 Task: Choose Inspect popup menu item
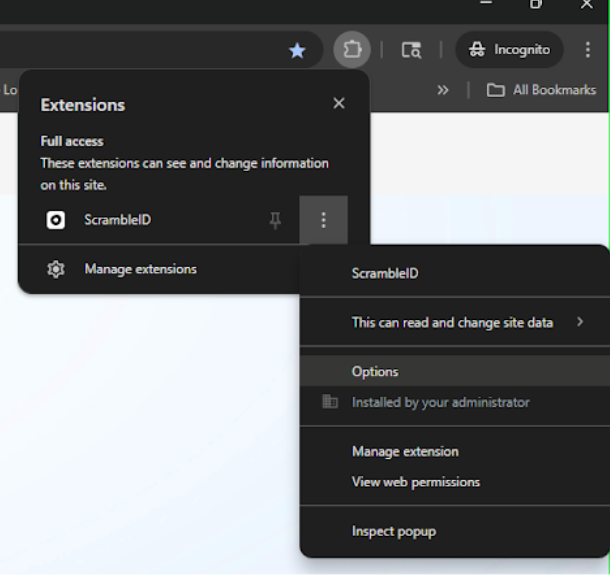pyautogui.click(x=454, y=531)
